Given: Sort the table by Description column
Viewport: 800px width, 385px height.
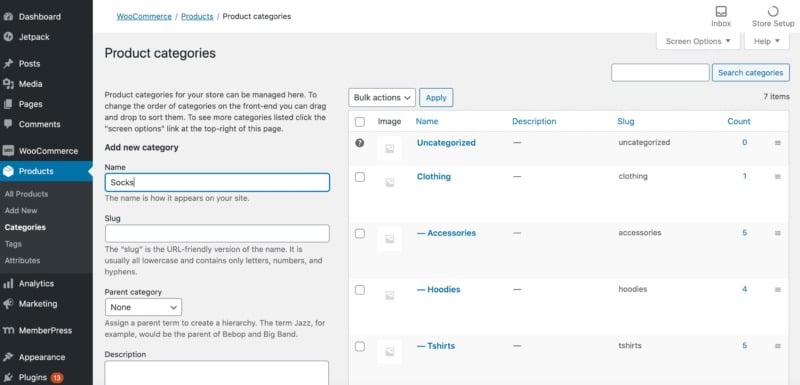Looking at the screenshot, I should 534,121.
